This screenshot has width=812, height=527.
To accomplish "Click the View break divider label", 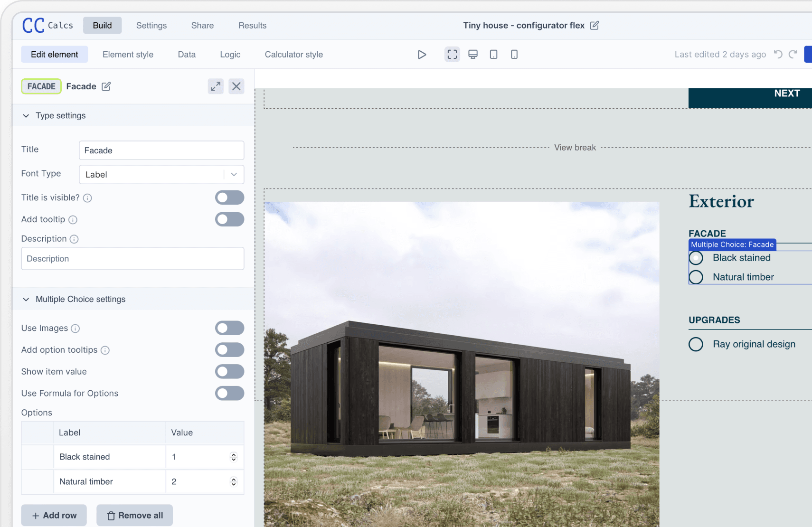I will (575, 148).
